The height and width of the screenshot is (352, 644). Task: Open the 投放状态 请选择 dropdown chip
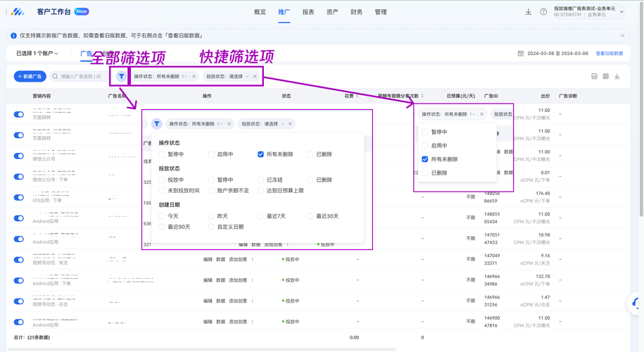point(227,77)
